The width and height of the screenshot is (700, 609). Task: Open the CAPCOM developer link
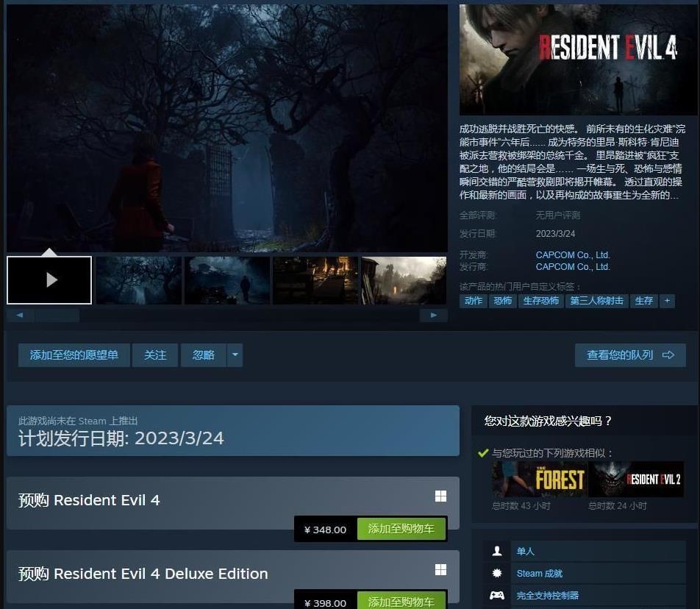click(x=573, y=255)
